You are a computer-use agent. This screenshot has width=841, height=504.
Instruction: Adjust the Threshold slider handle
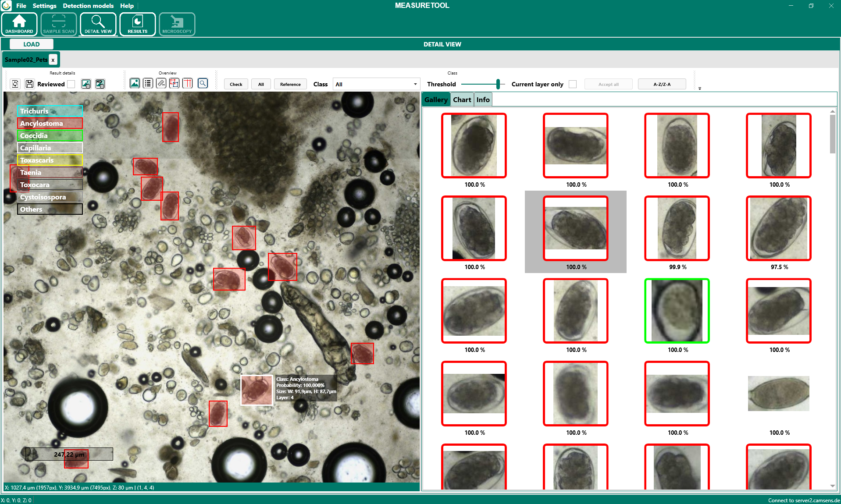(x=498, y=84)
